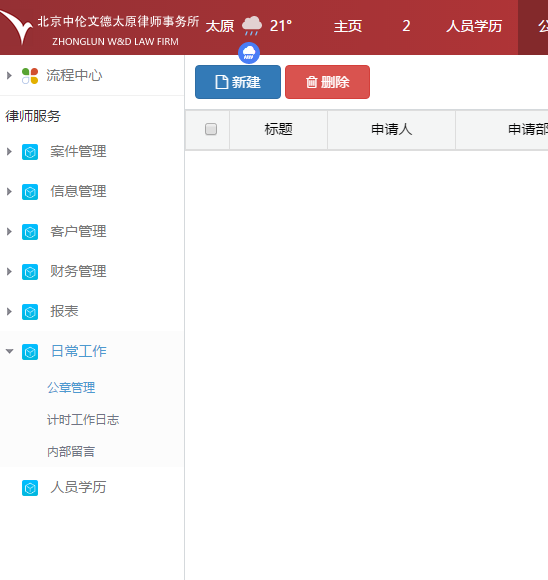Switch to the 人员学历 top tab
The width and height of the screenshot is (548, 580).
point(474,26)
